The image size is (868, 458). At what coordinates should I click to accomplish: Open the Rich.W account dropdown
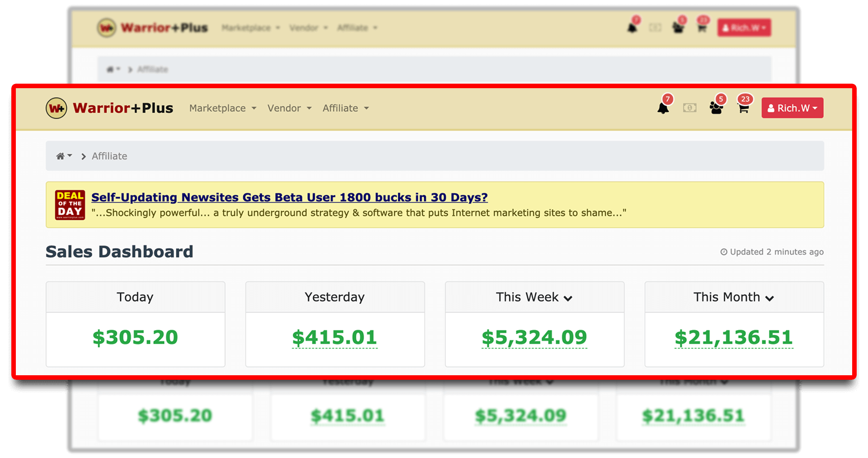(x=792, y=108)
